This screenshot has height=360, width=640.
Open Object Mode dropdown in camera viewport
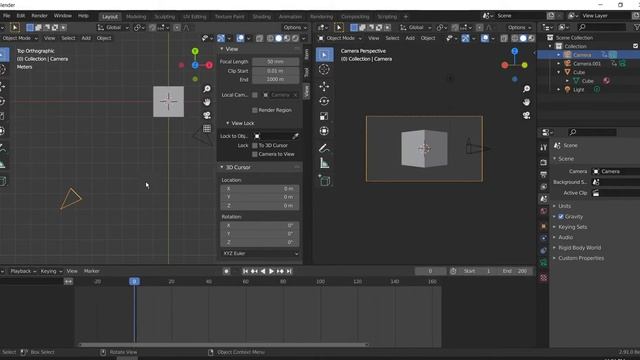pyautogui.click(x=340, y=38)
